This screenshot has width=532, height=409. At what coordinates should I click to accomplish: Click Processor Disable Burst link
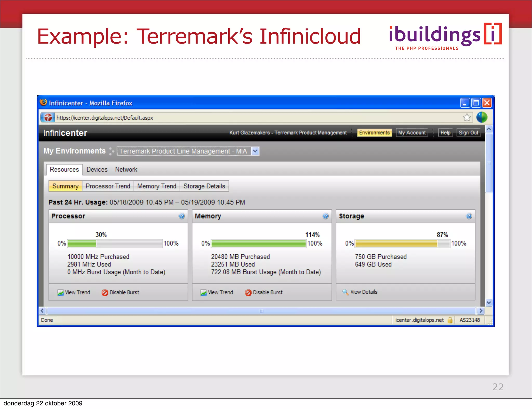(x=124, y=292)
